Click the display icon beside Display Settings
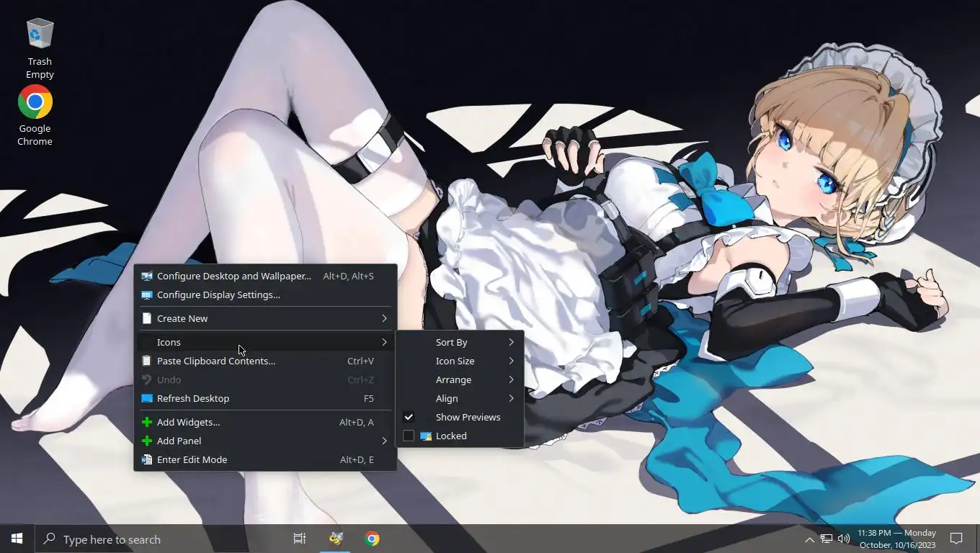980x553 pixels. click(147, 295)
